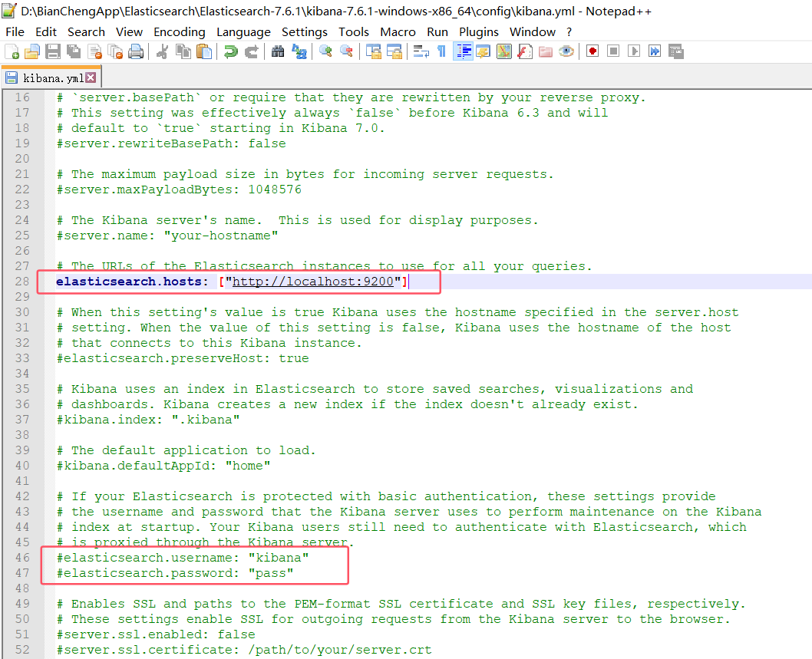Toggle the Indent Guide icon
812x659 pixels.
463,51
